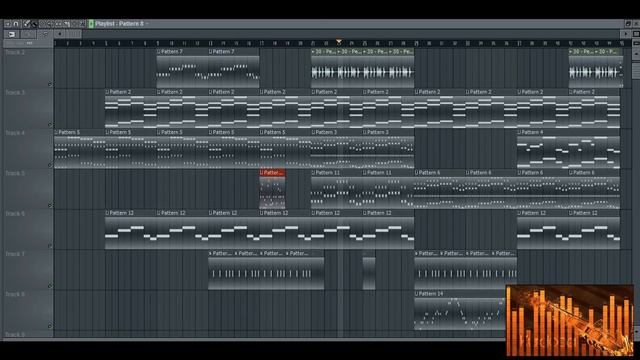Click the clip focus icon below toolbar
Image resolution: width=640 pixels, height=360 pixels.
pyautogui.click(x=11, y=34)
